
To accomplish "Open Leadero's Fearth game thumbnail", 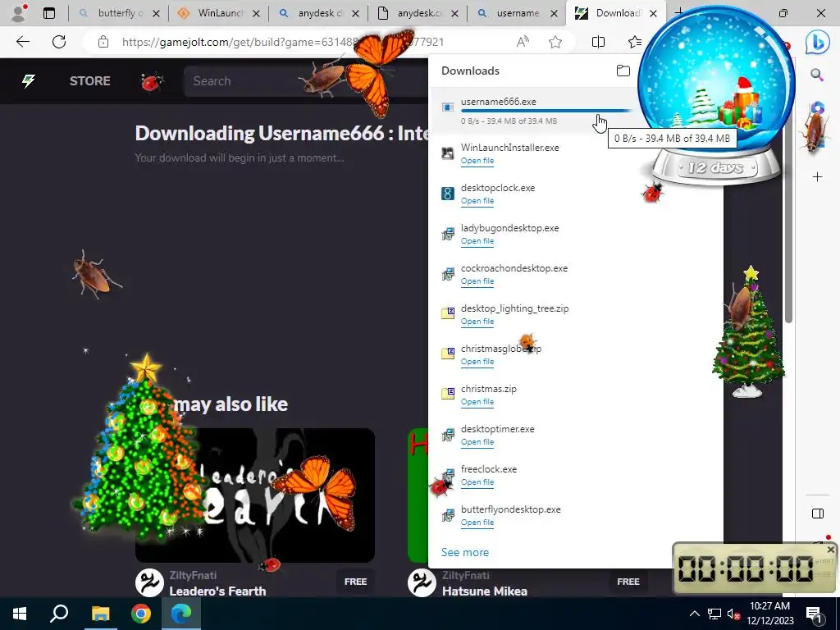I will click(255, 495).
